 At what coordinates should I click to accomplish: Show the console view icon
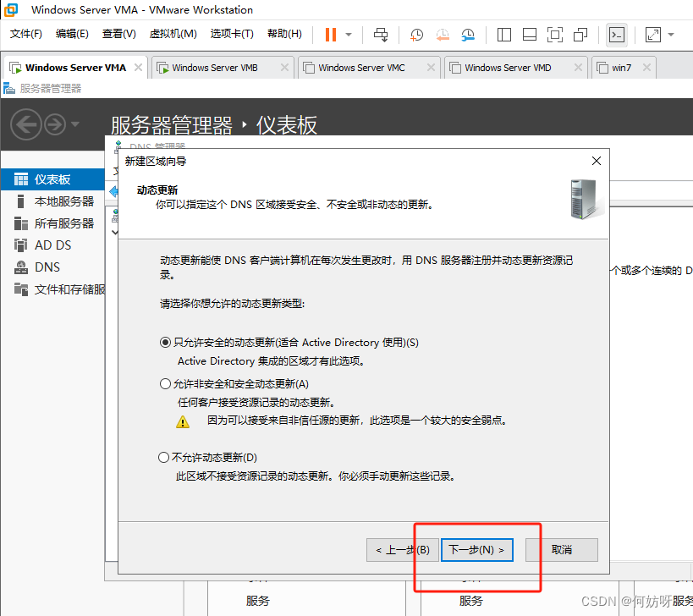tap(617, 35)
